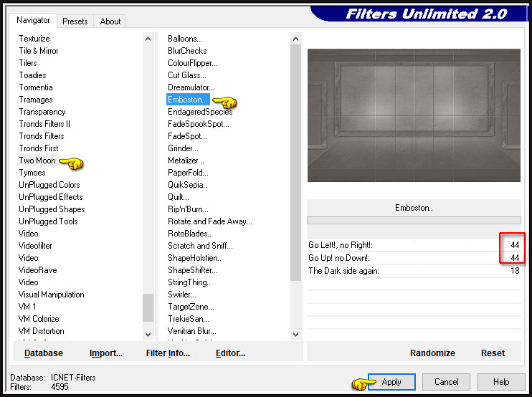532x397 pixels.
Task: Select Visual Manipulation category
Action: 51,295
